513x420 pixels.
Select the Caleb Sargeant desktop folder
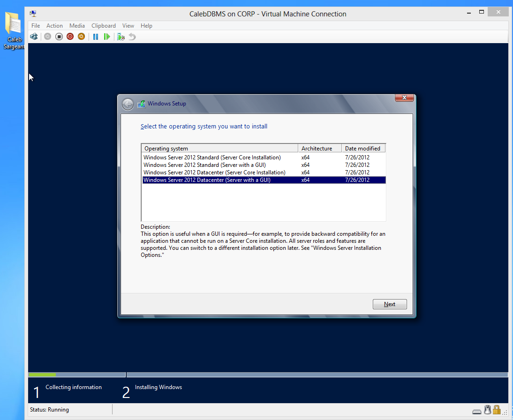[x=13, y=30]
